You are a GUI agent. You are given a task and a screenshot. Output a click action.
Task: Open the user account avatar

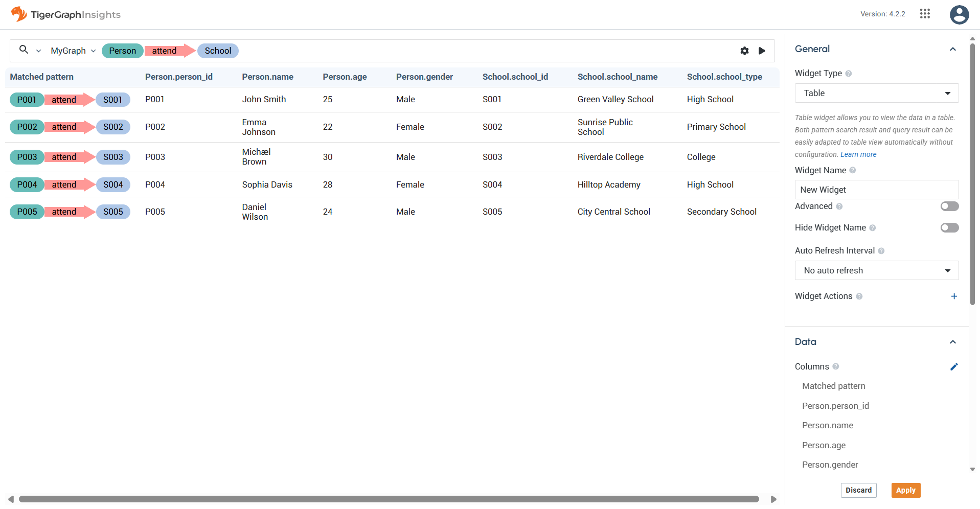[x=959, y=14]
